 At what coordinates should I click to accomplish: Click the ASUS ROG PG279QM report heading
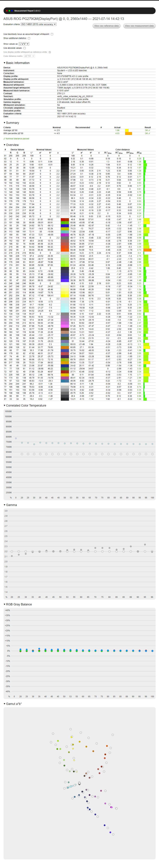pos(64,19)
